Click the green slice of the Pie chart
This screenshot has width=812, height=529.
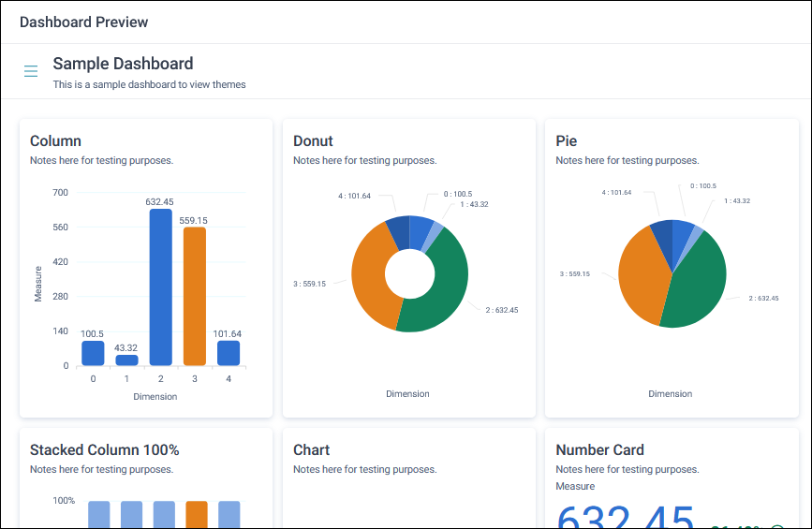click(x=699, y=285)
